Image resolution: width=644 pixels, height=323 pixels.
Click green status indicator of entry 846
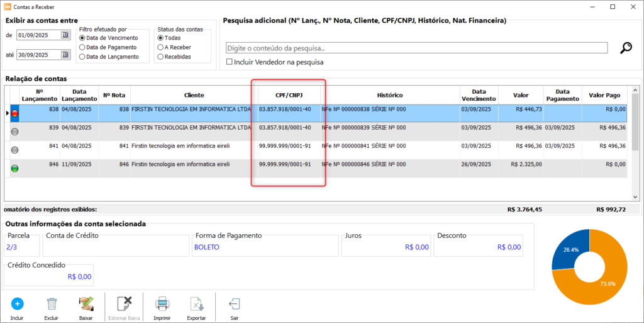(14, 168)
